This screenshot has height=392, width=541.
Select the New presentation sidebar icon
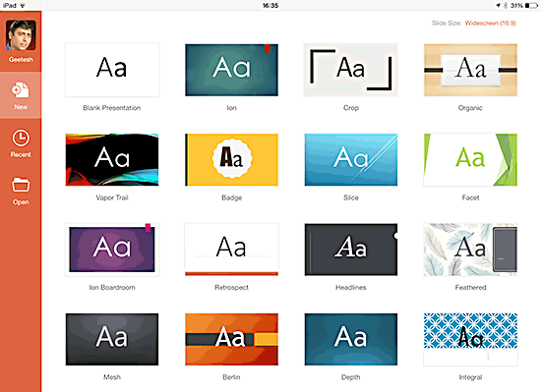tap(21, 90)
